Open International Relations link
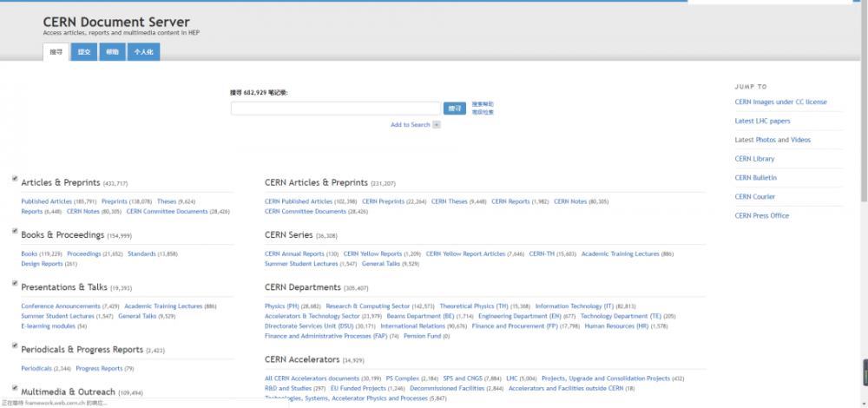The height and width of the screenshot is (408, 868). click(x=413, y=326)
